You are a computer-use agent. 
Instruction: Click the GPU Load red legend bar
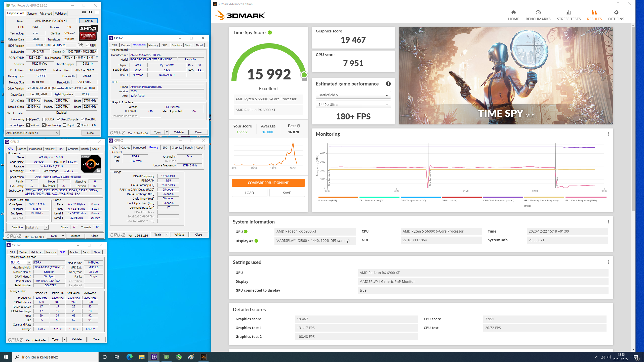click(462, 197)
